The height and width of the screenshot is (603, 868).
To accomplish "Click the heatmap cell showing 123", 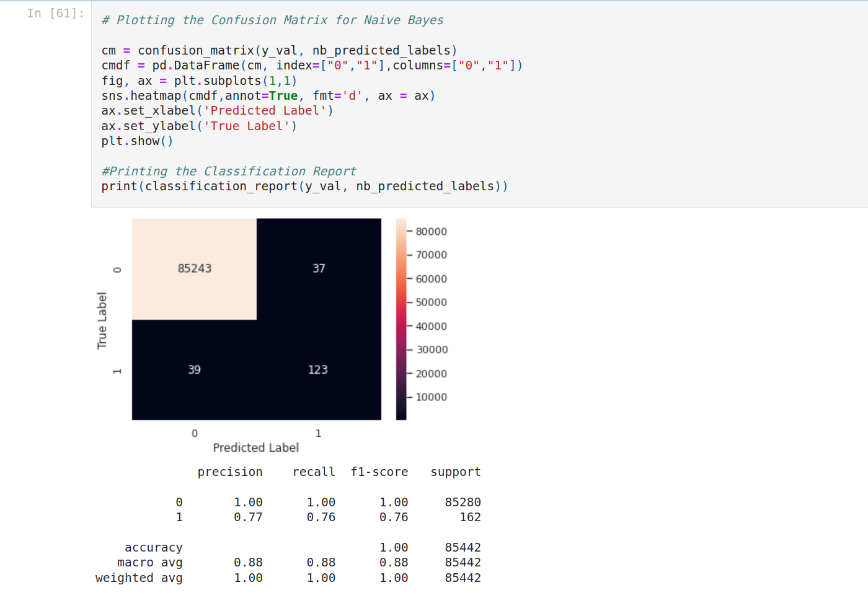I will pyautogui.click(x=319, y=370).
